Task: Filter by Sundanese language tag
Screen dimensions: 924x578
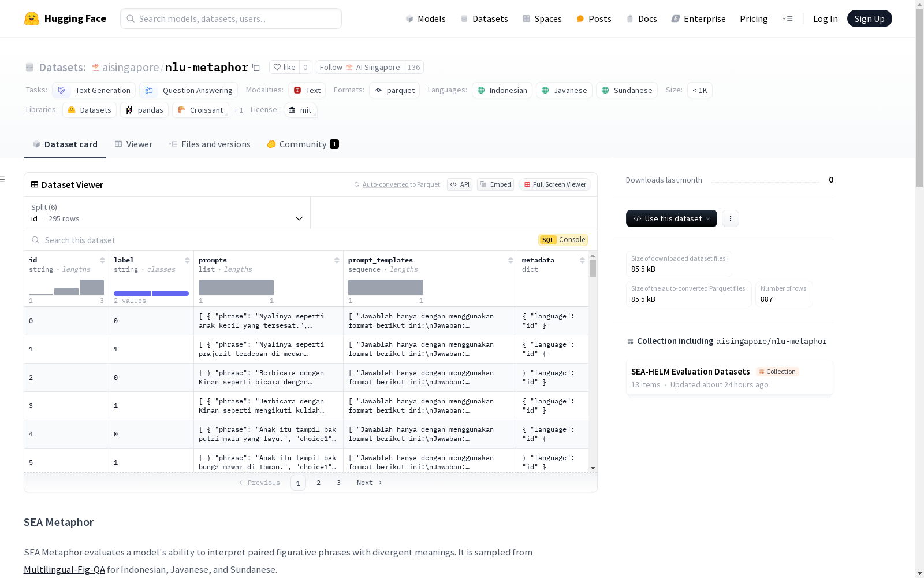Action: 627,90
